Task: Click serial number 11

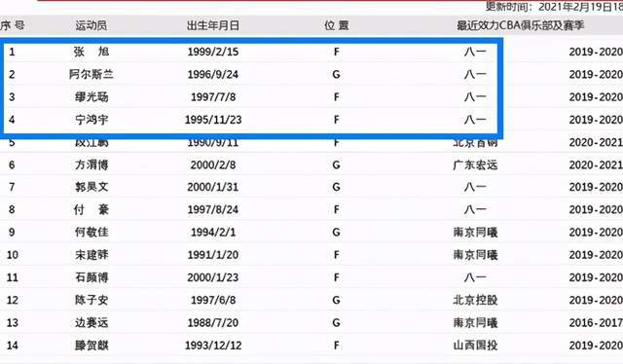Action: 13,277
